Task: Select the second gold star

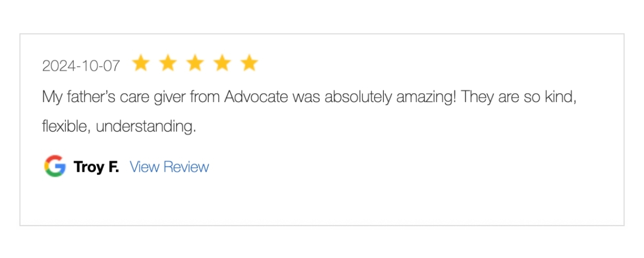Action: coord(168,63)
